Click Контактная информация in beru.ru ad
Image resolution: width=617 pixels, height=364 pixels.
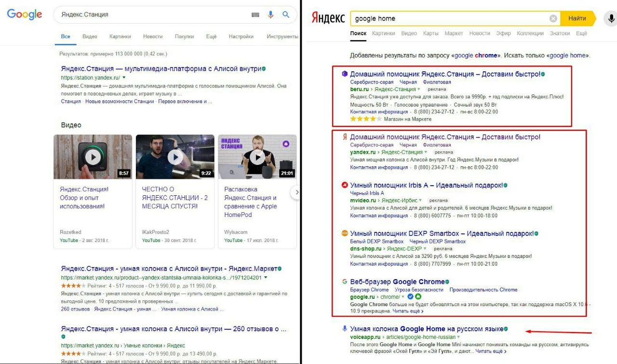(x=379, y=112)
